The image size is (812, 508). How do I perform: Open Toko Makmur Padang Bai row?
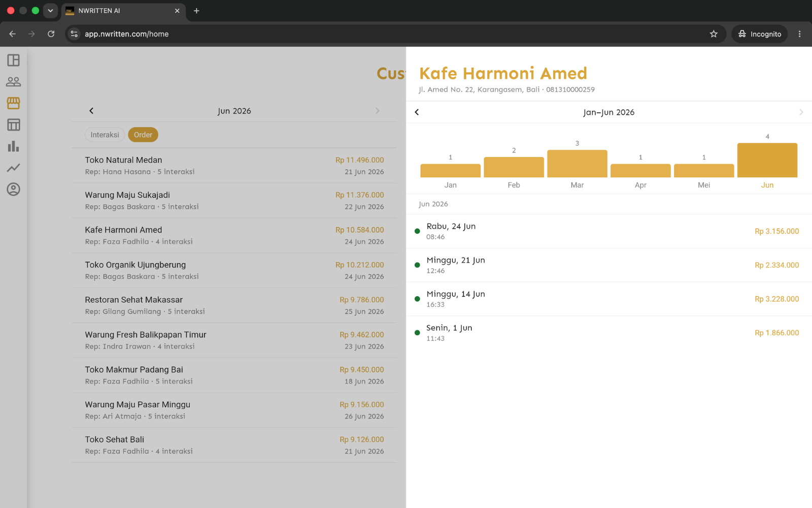point(234,375)
